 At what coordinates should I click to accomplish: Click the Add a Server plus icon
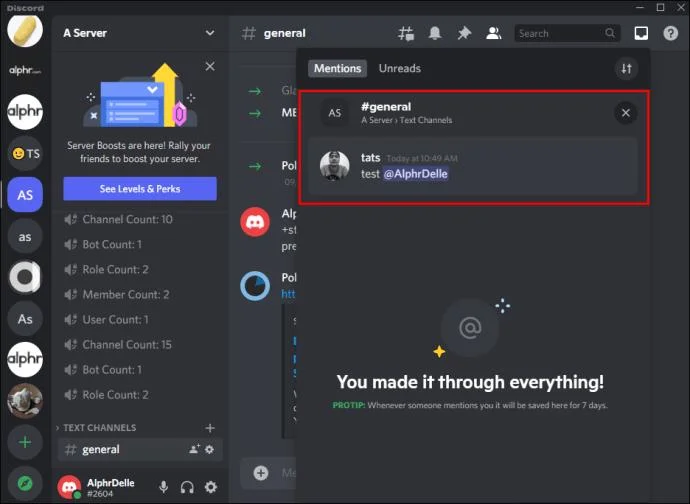click(x=25, y=441)
